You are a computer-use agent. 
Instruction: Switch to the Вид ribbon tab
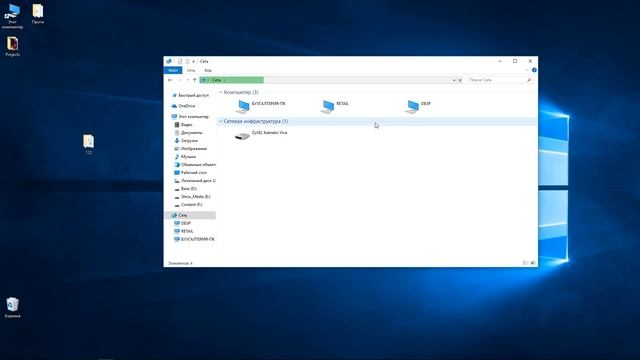pos(208,70)
